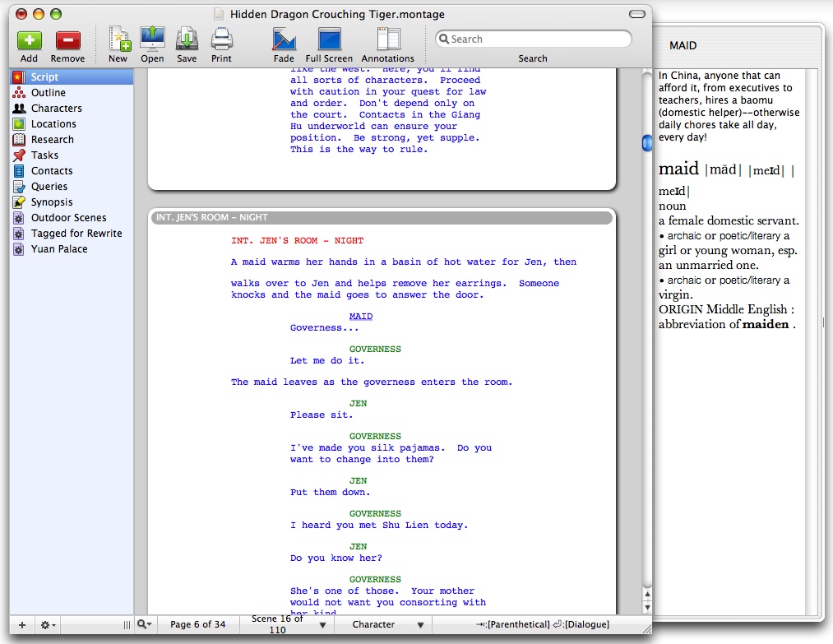Create a new document with New icon
833x644 pixels.
click(x=118, y=39)
